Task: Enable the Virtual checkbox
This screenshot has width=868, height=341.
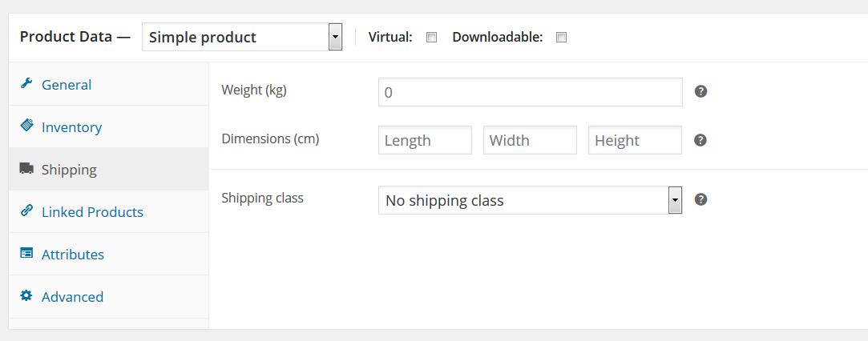Action: (432, 38)
